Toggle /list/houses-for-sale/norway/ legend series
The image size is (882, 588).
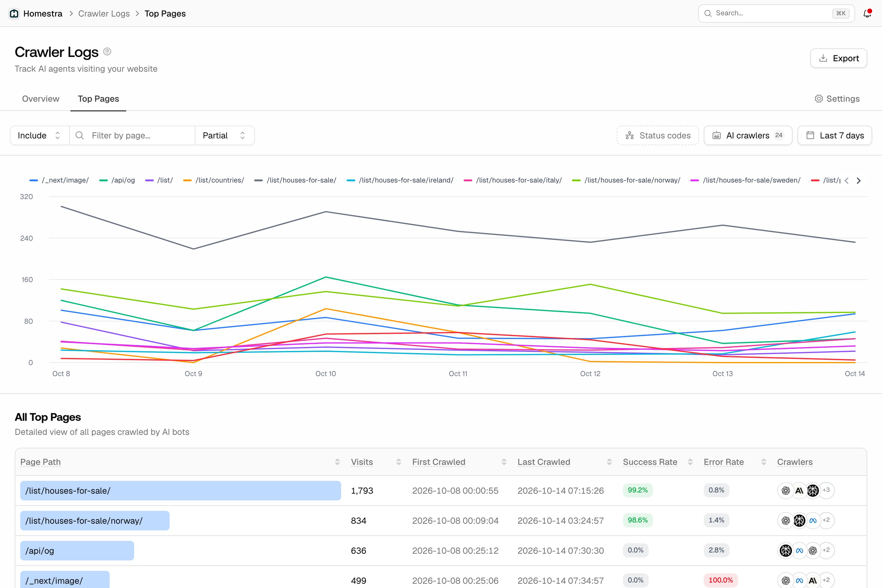pyautogui.click(x=626, y=180)
